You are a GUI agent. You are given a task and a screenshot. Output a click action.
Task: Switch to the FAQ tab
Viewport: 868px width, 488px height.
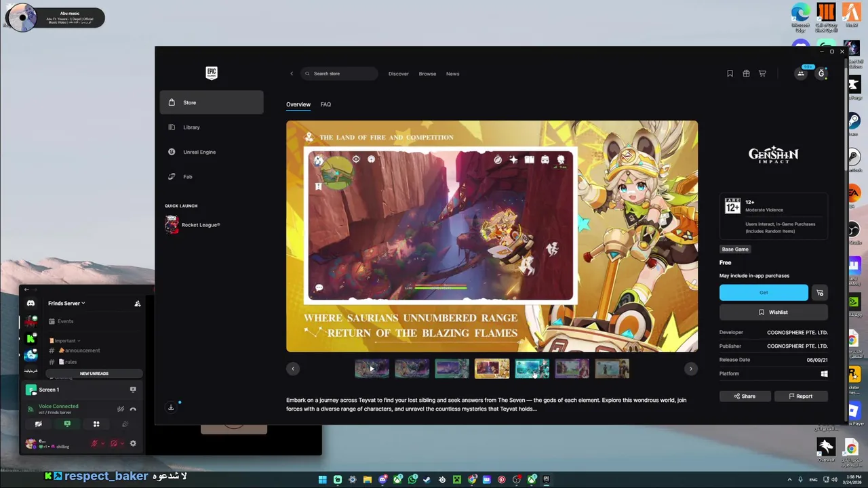click(x=325, y=104)
